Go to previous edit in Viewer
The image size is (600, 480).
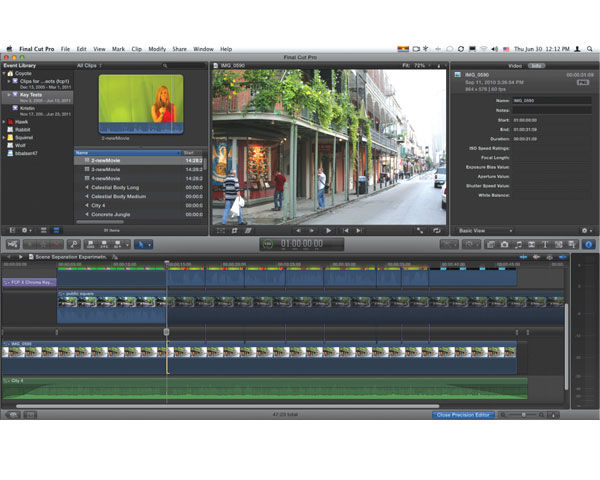(x=345, y=230)
